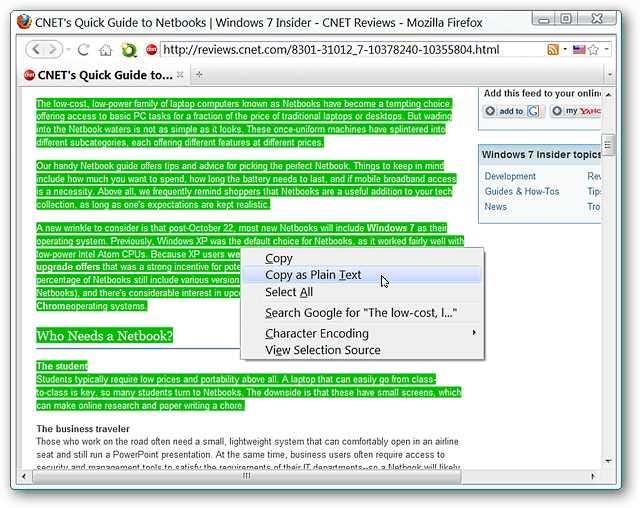Go back with the Back arrow button
640x508 pixels.
click(36, 50)
